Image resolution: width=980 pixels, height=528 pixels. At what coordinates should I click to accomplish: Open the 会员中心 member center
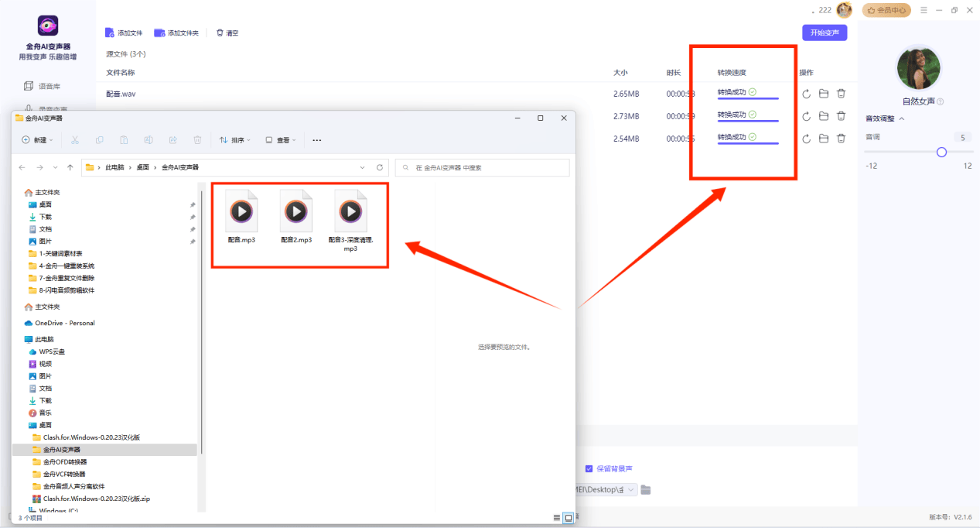[886, 10]
